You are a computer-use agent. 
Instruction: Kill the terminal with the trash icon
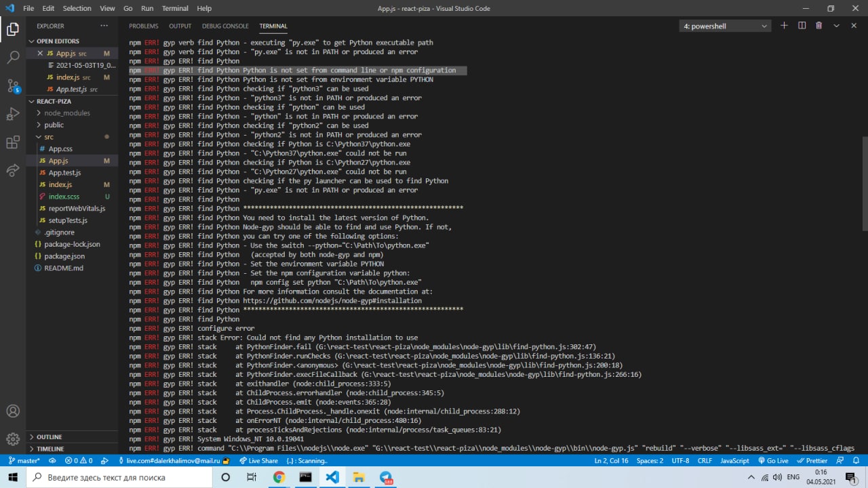coord(818,26)
